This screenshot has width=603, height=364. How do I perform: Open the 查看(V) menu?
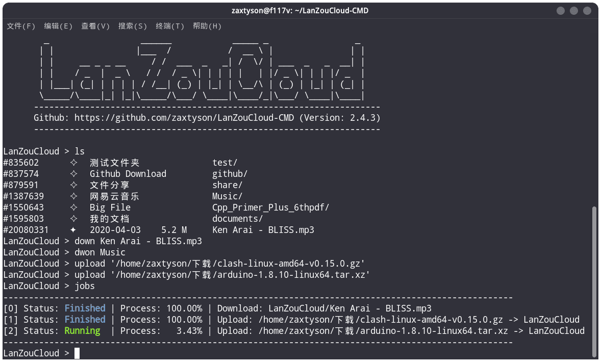[95, 26]
